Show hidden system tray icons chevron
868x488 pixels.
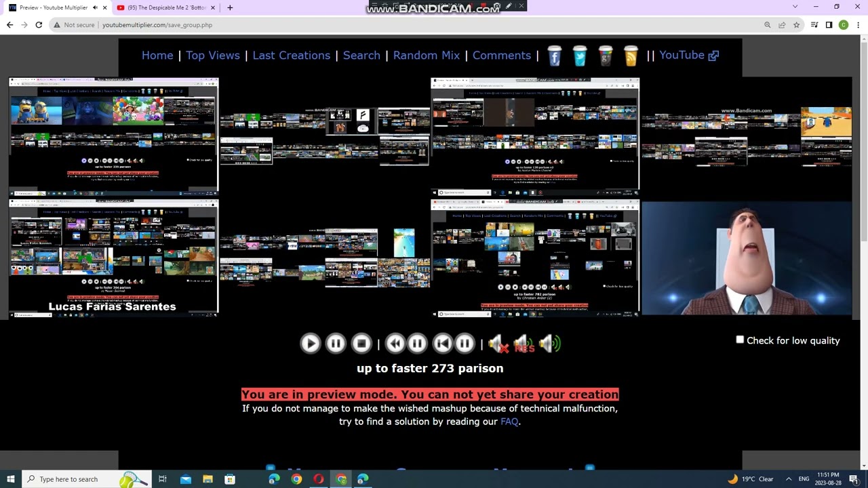click(x=788, y=479)
